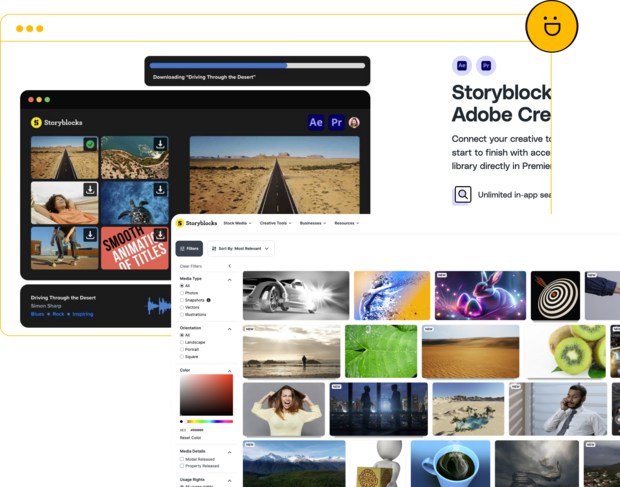Download the sea turtle clip
The height and width of the screenshot is (487, 620).
tap(160, 190)
